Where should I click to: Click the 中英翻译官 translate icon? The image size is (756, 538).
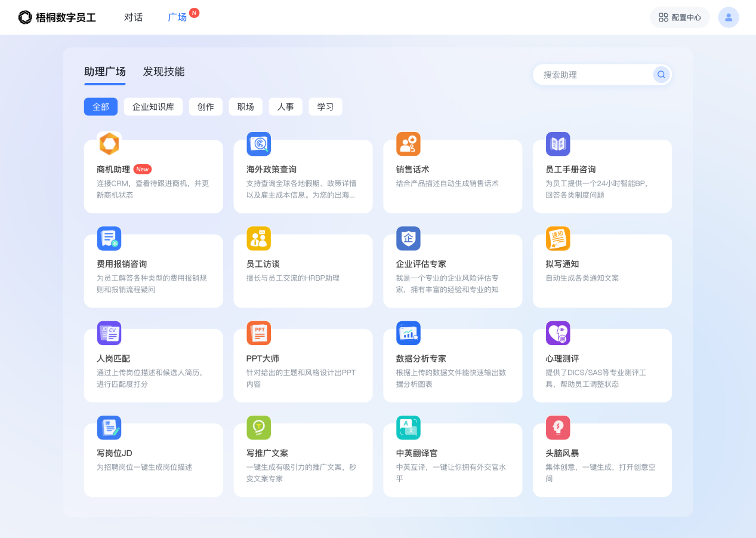coord(409,428)
